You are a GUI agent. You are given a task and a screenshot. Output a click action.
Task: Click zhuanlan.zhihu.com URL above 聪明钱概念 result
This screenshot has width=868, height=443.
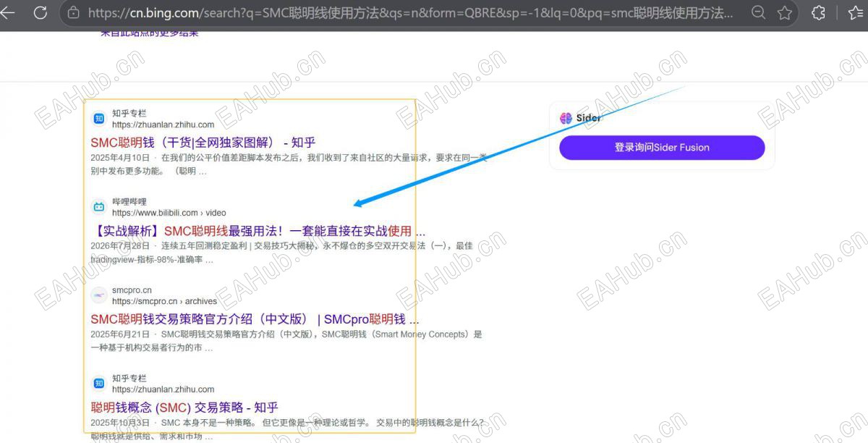163,389
